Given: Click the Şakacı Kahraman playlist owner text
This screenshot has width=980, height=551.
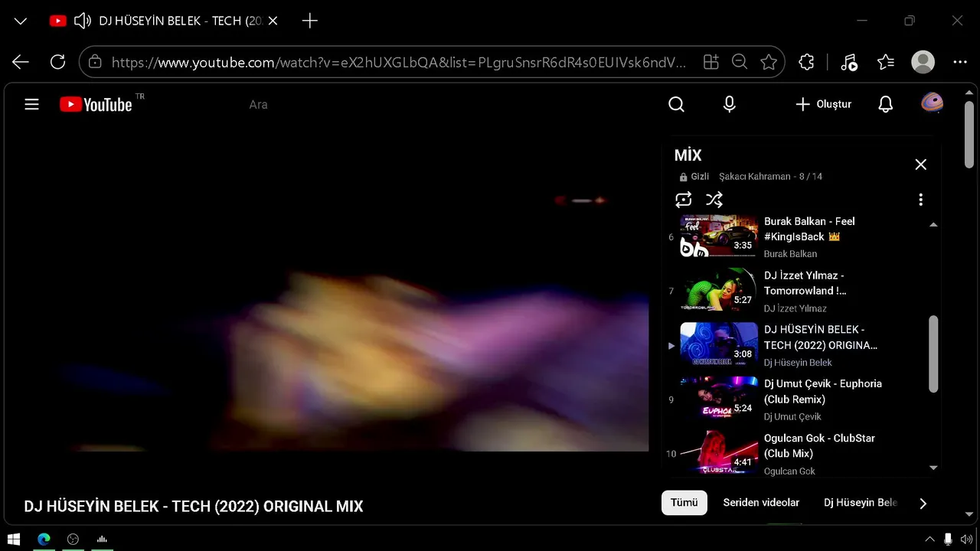Looking at the screenshot, I should 754,177.
